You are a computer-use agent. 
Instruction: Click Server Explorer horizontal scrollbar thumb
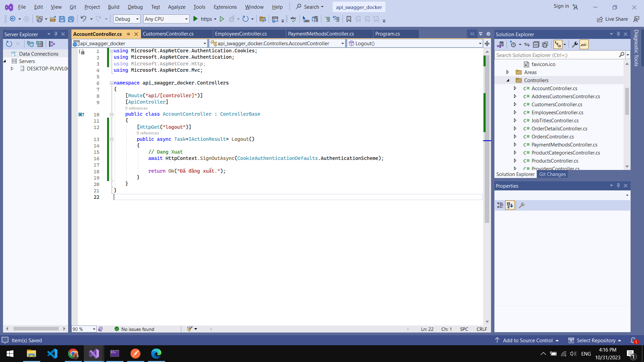(36, 329)
